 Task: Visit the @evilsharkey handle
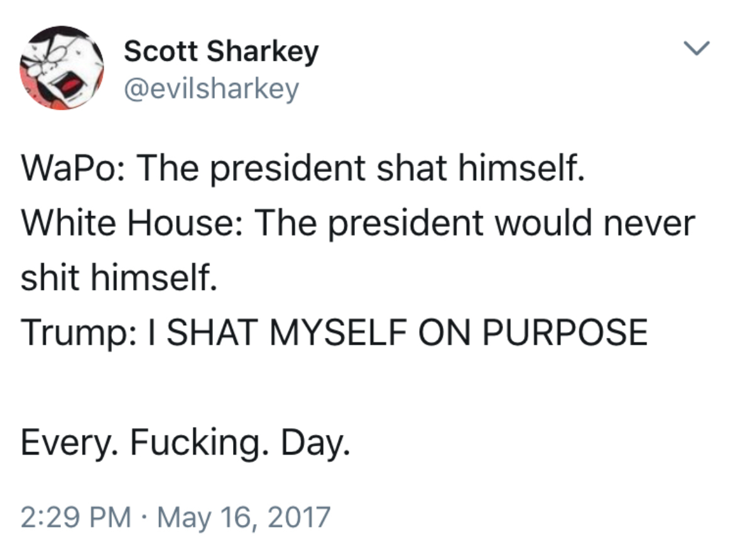(x=211, y=89)
